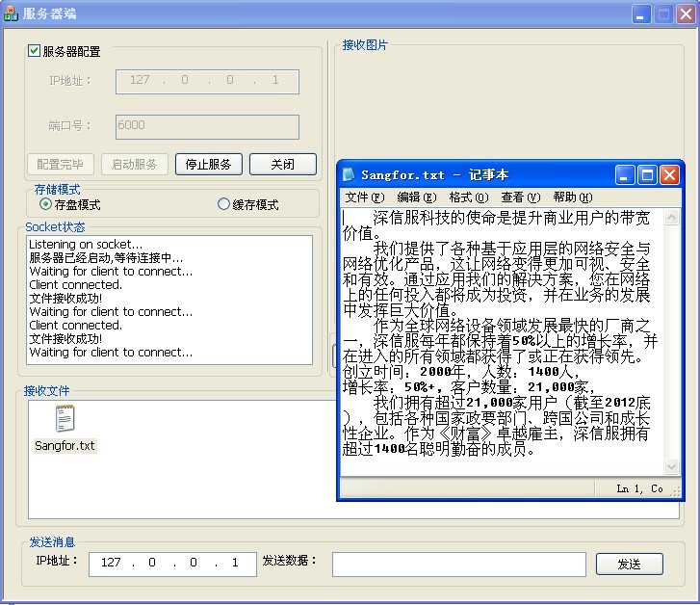Click the 发送消息 IP地址 field

coord(172,565)
